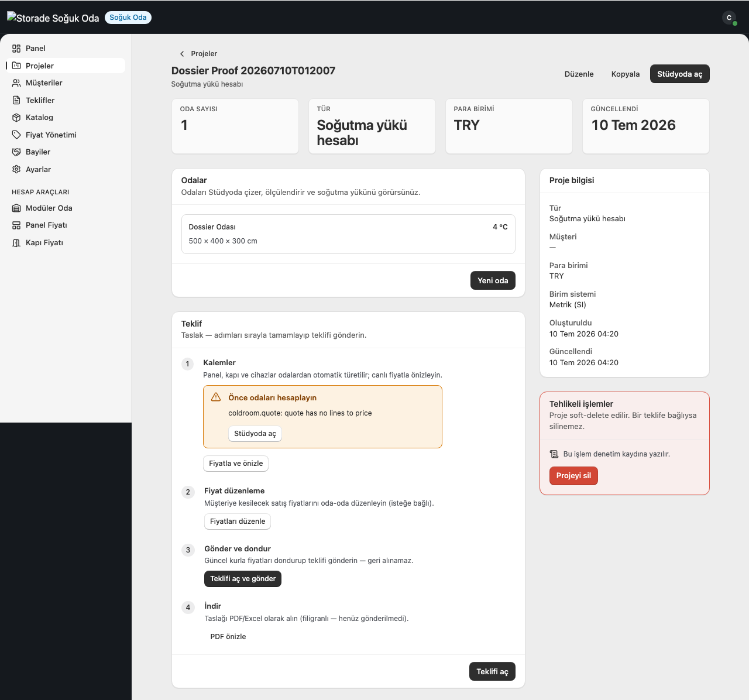
Task: Open Kapı Fiyatı tool
Action: [66, 242]
